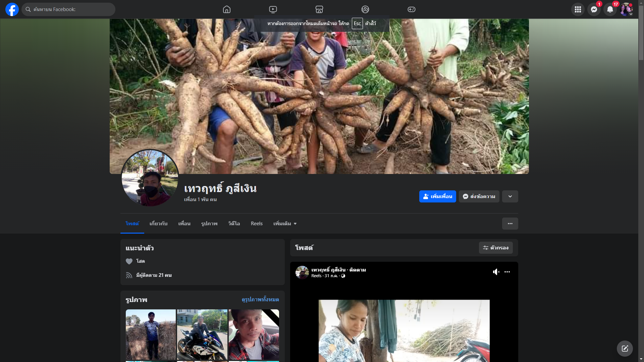This screenshot has width=644, height=362.
Task: Open the motorcycle photo thumbnail
Action: point(202,334)
